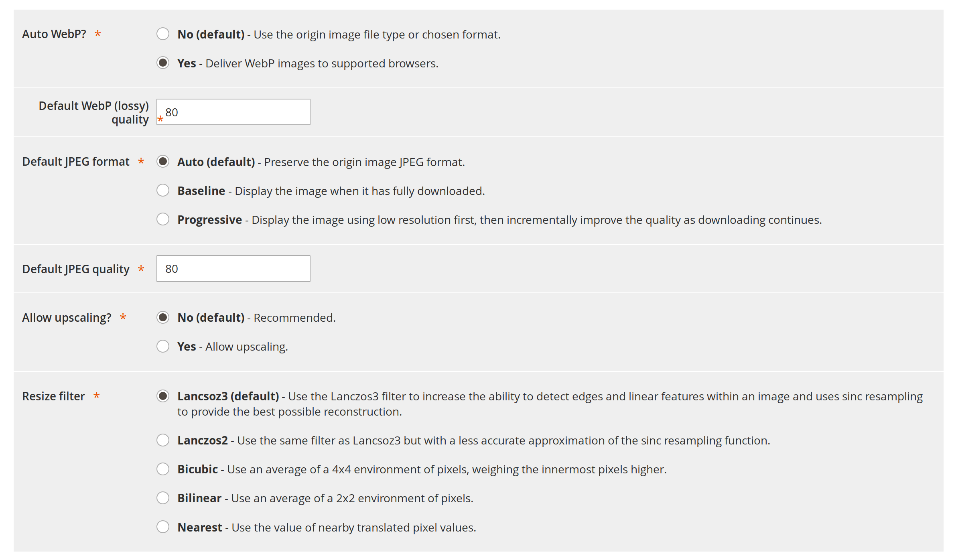954x560 pixels.
Task: Enable "Yes - Allow upscaling"
Action: click(x=163, y=346)
